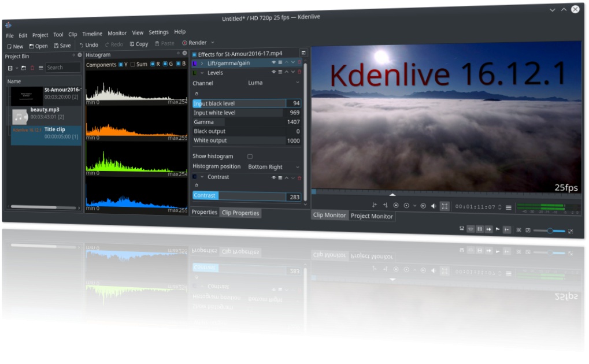Click the set zone in-point icon
Screen dimensions: 589x364
(375, 206)
